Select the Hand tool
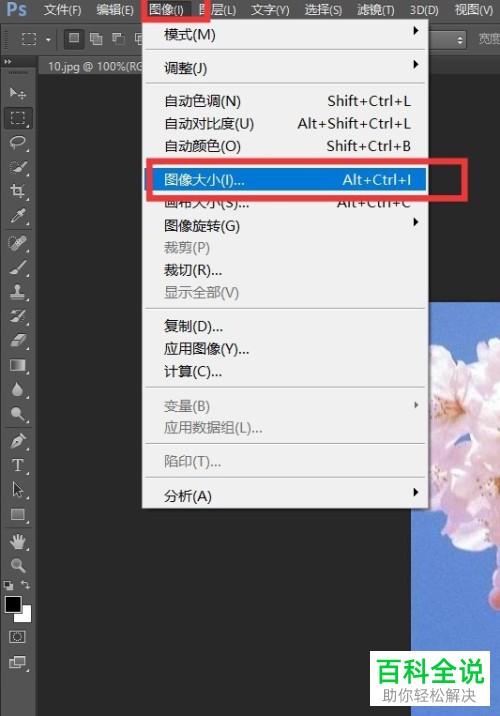 click(18, 542)
